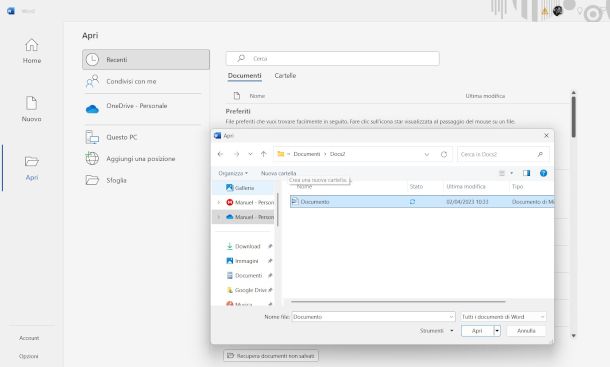The image size is (610, 367).
Task: Go back in the Apri dialog
Action: click(220, 154)
